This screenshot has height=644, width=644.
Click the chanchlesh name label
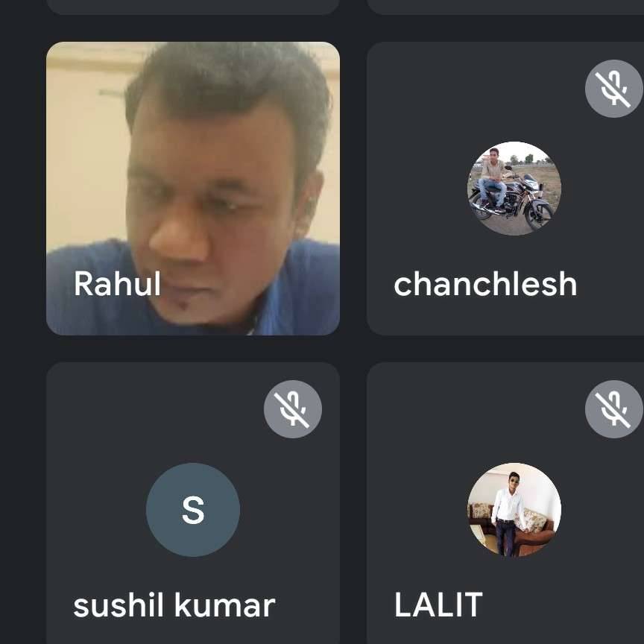pos(485,284)
